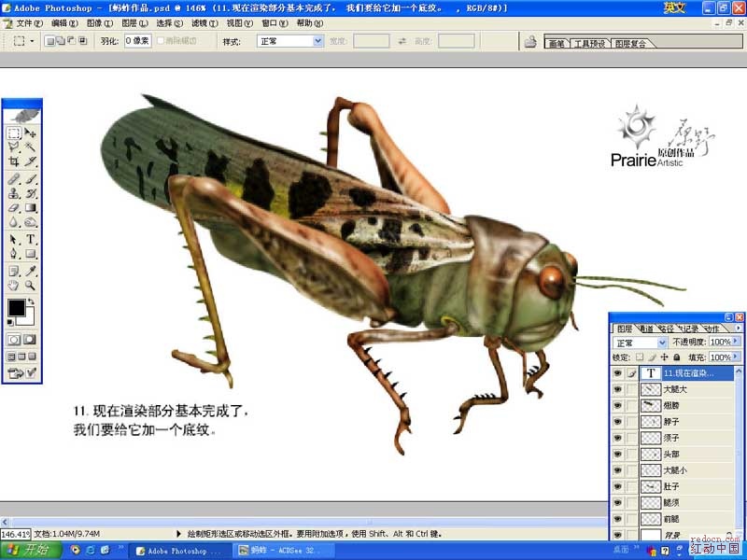Select the Shape tool

31,253
